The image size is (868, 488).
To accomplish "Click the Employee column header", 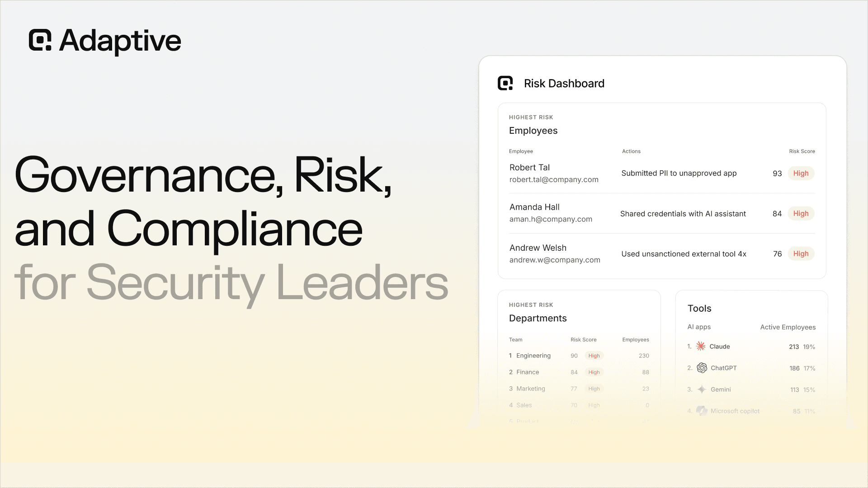I will pyautogui.click(x=521, y=151).
